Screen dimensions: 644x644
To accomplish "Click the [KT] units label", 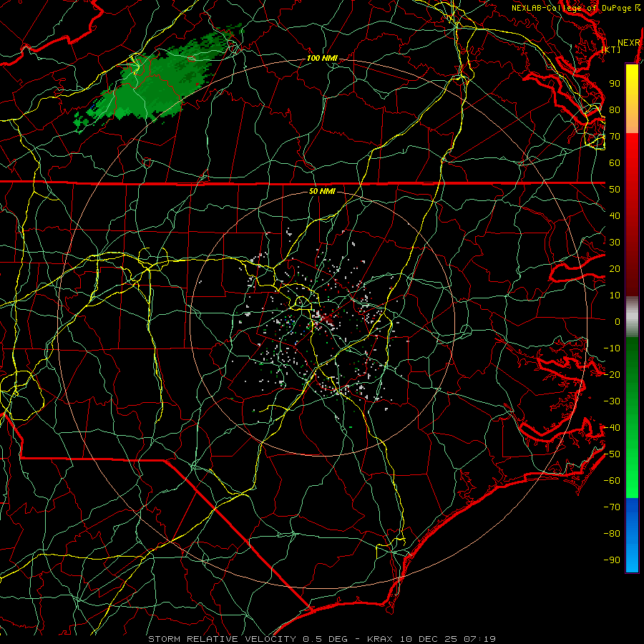I will point(611,49).
